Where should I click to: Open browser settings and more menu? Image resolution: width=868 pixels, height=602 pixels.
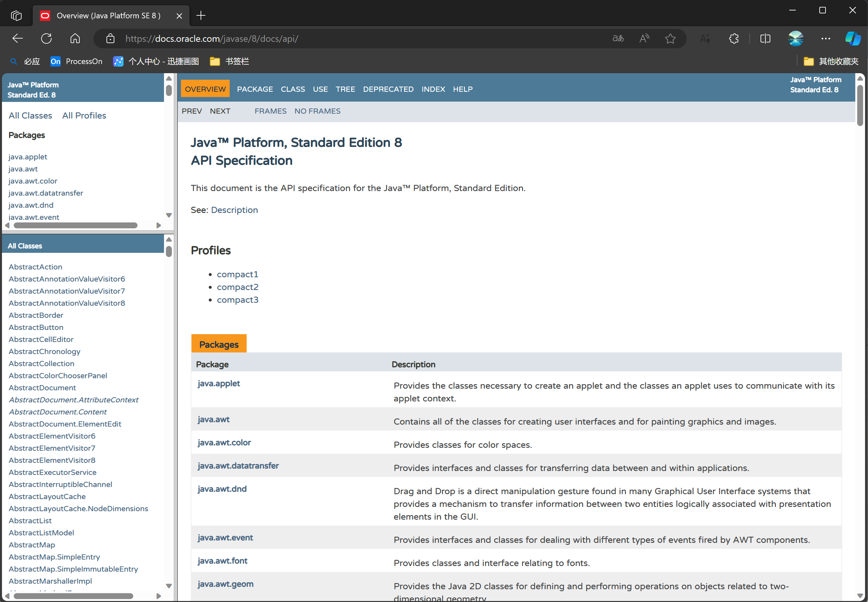tap(826, 39)
